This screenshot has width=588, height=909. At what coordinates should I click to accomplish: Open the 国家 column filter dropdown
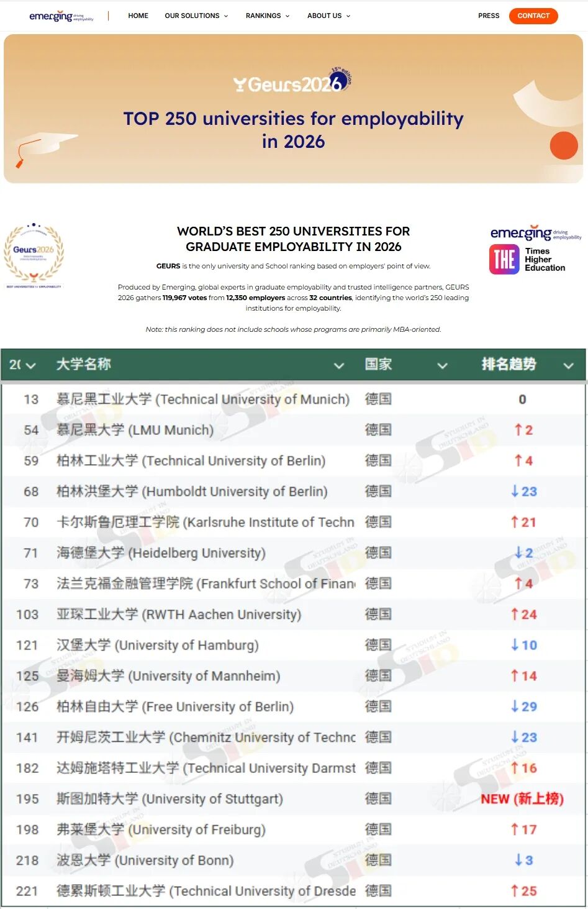point(443,366)
